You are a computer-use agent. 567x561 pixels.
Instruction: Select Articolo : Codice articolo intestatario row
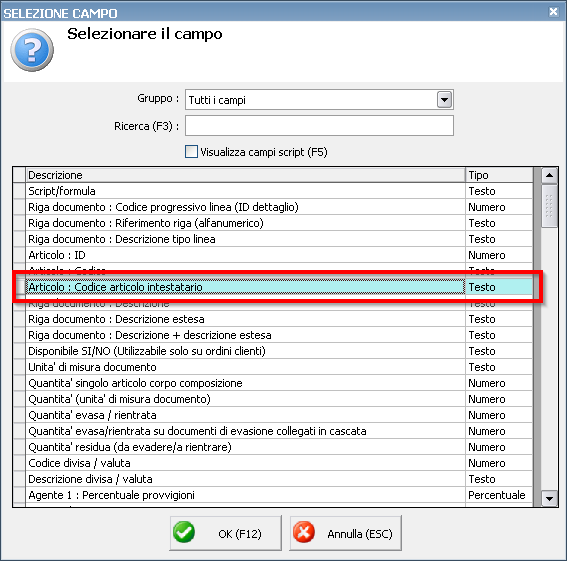click(x=273, y=287)
